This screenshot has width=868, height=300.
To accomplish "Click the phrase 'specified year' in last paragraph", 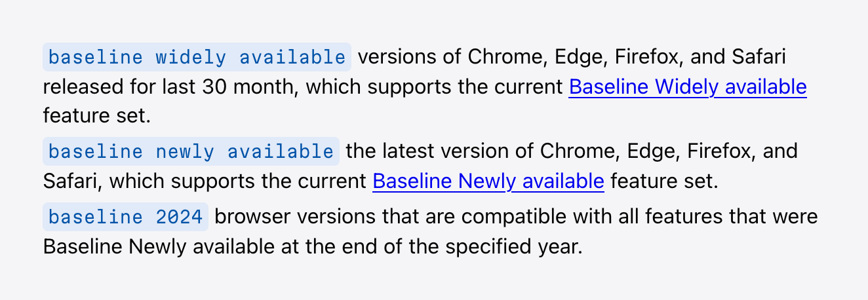I will [517, 247].
